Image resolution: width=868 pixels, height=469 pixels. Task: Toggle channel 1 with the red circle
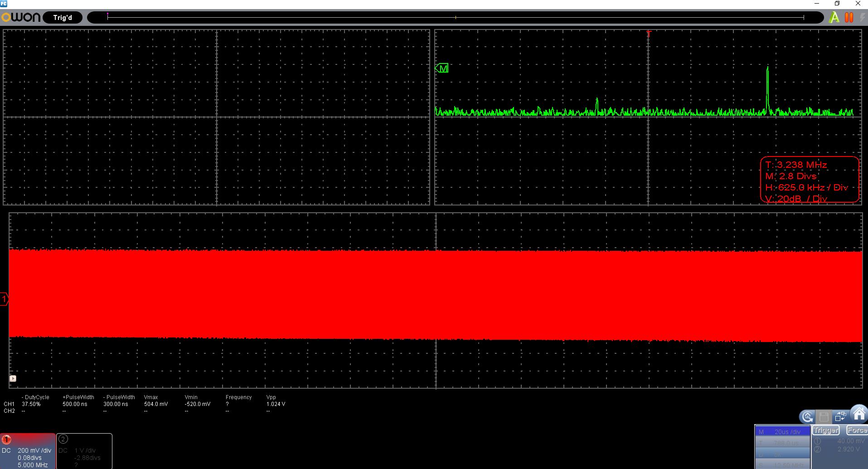click(x=6, y=440)
